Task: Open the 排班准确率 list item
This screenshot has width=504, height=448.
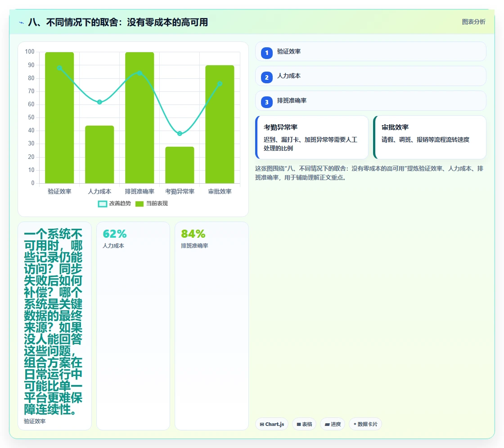Action: (371, 101)
